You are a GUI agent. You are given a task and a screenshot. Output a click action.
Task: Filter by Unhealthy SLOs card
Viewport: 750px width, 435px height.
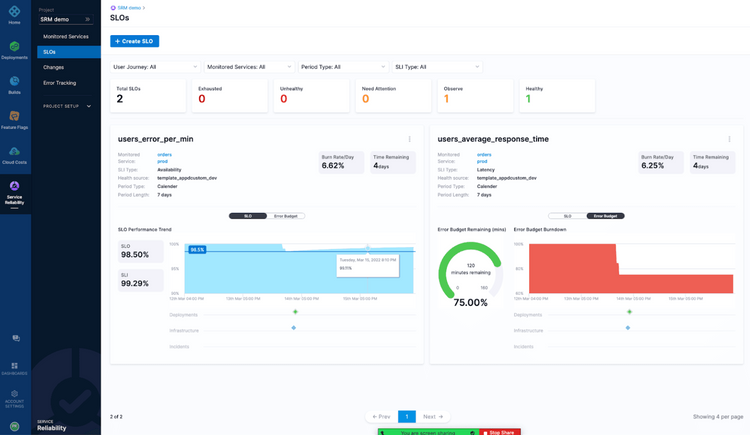tap(311, 96)
